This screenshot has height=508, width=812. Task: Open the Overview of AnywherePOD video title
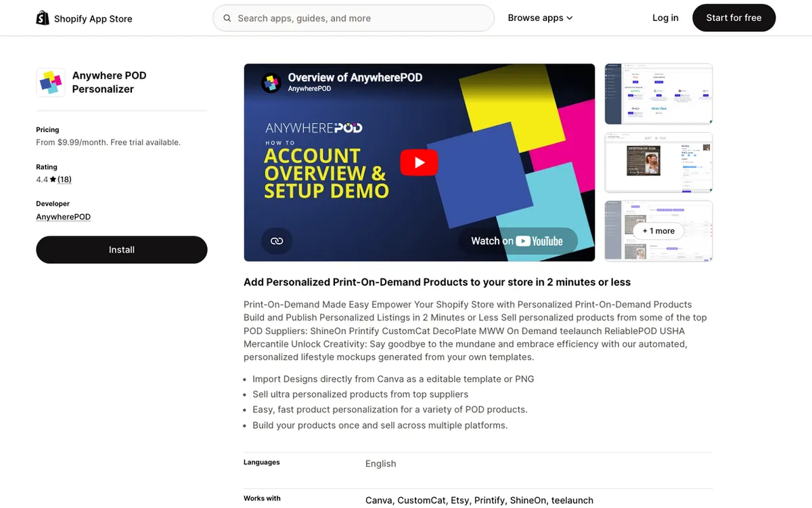coord(355,77)
